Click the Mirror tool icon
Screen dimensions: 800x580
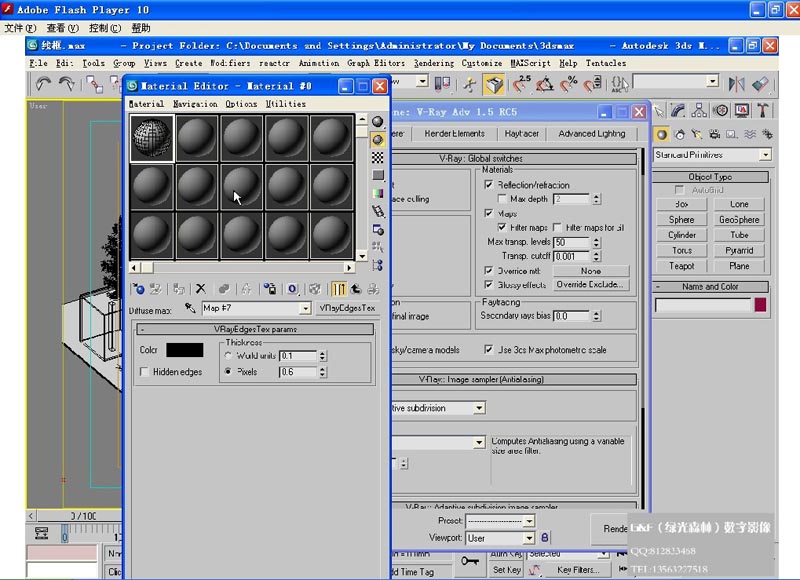(x=736, y=84)
